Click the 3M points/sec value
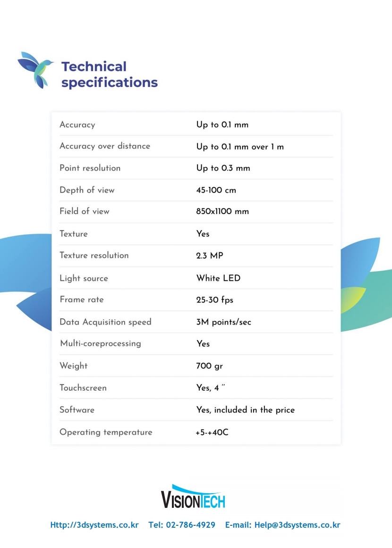 [x=224, y=322]
